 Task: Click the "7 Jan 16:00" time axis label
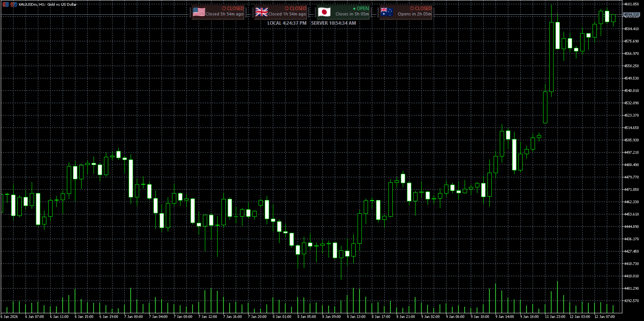click(x=232, y=317)
